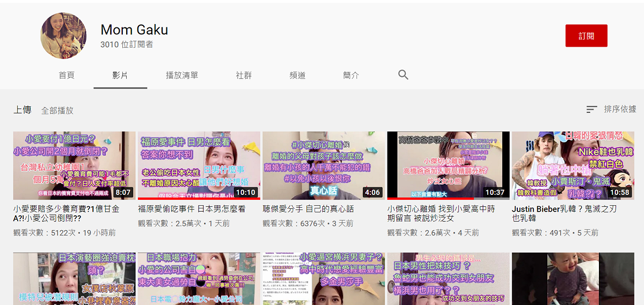Select the 影片 tab
This screenshot has height=305, width=644.
click(120, 75)
